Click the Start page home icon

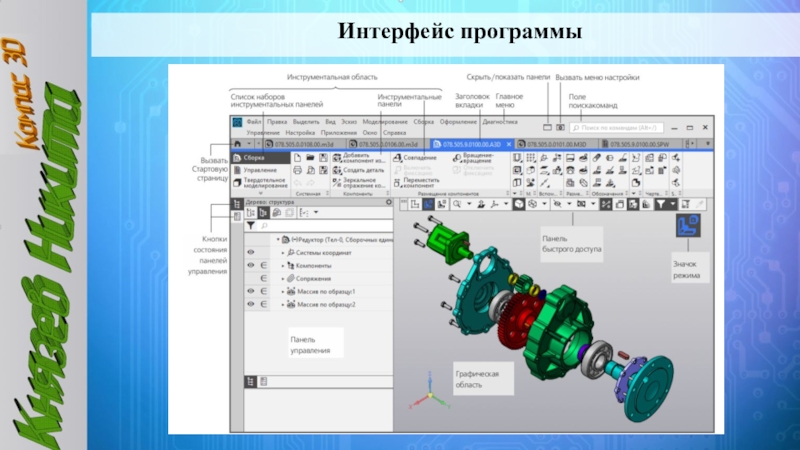pos(236,144)
